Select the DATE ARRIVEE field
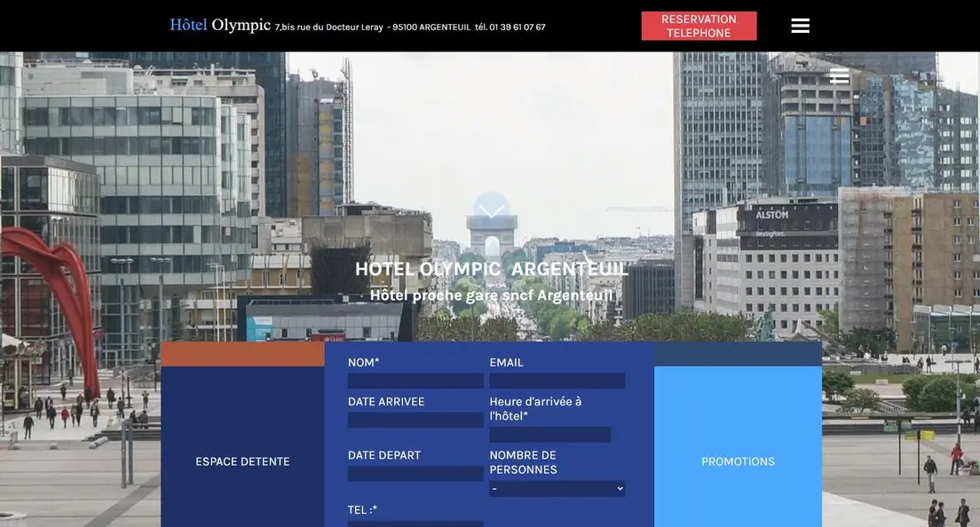Image resolution: width=980 pixels, height=527 pixels. 415,421
